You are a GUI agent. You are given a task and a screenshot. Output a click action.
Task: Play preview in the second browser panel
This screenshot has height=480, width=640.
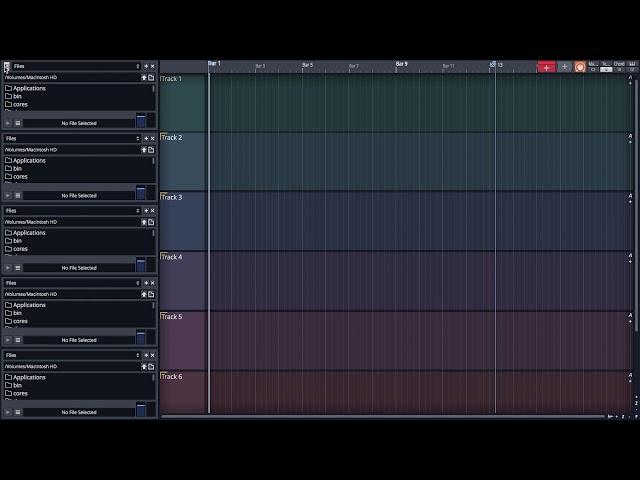pyautogui.click(x=8, y=196)
